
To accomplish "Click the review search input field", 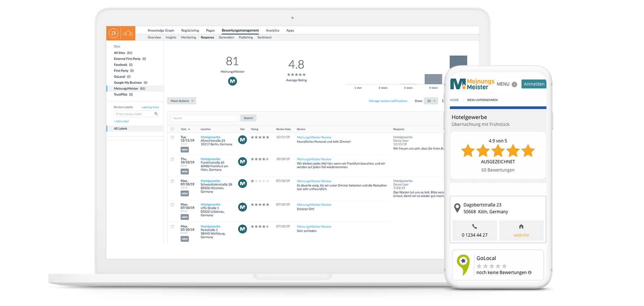I will coord(204,118).
